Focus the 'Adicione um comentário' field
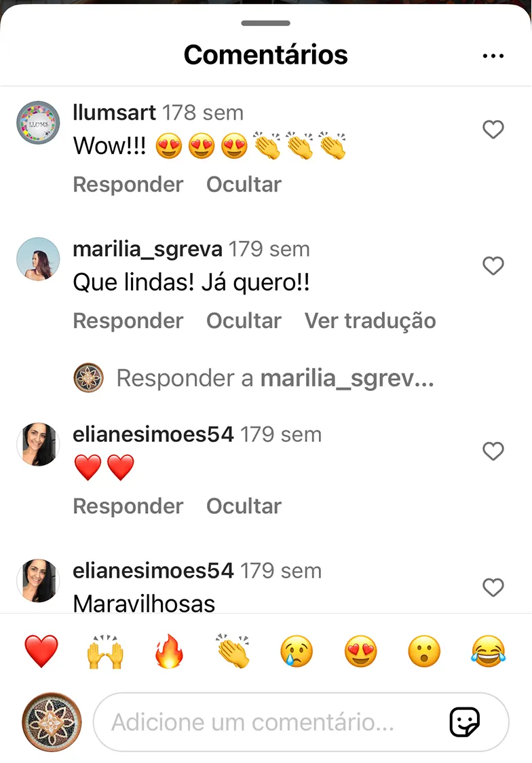532x763 pixels. click(x=301, y=722)
